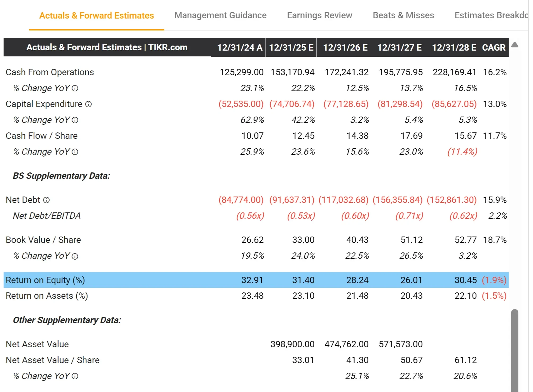533x392 pixels.
Task: Click the CAGR column header
Action: [494, 47]
